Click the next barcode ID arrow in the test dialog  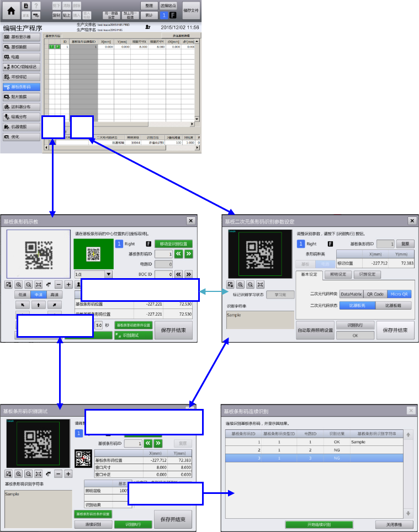(158, 443)
